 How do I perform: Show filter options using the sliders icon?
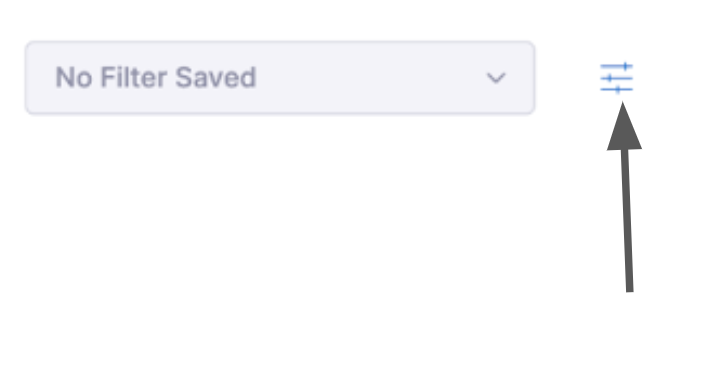(616, 78)
